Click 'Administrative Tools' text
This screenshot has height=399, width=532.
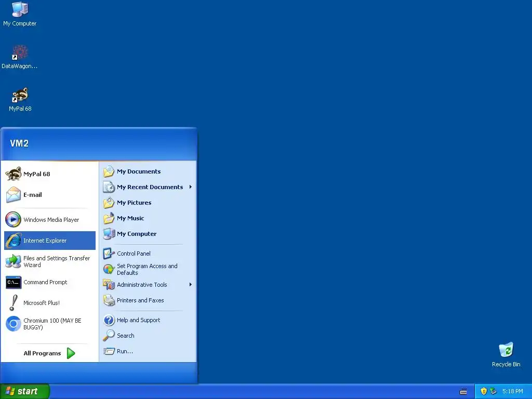[x=142, y=285]
